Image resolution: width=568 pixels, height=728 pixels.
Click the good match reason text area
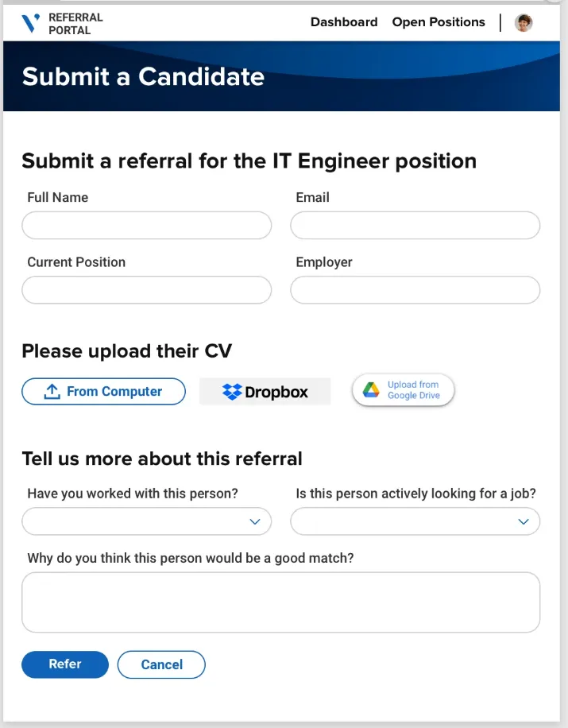tap(280, 602)
